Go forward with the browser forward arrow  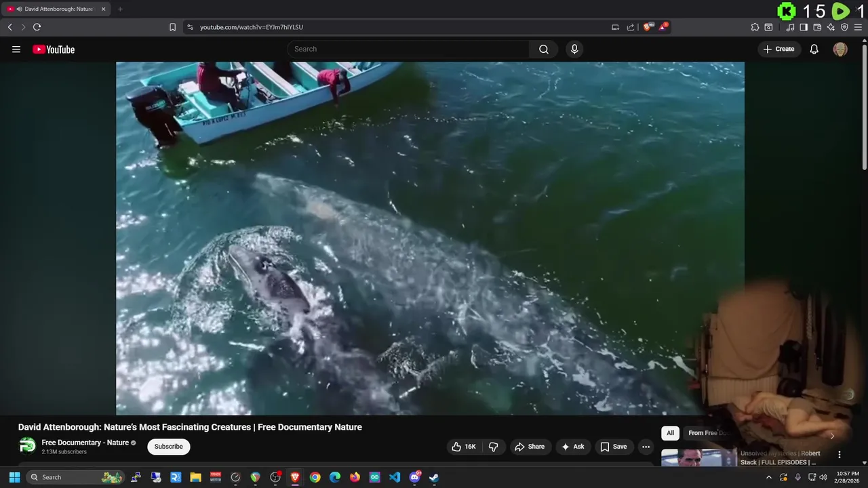point(23,27)
